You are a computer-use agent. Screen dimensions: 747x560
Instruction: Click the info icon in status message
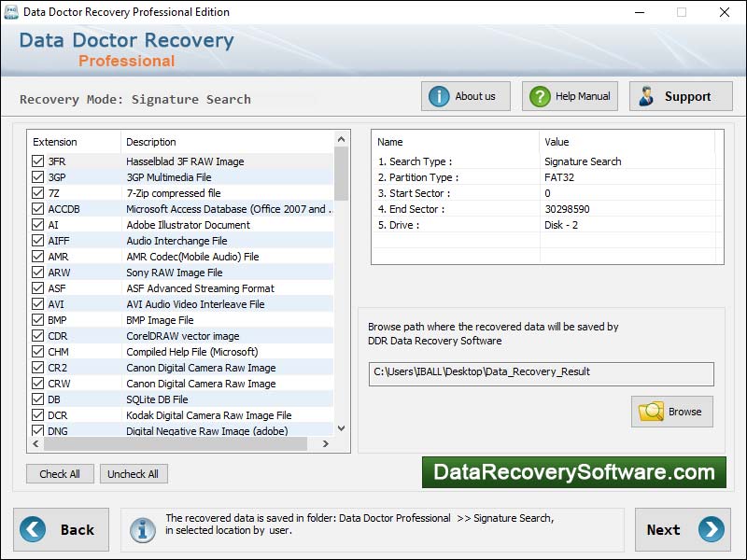[143, 530]
